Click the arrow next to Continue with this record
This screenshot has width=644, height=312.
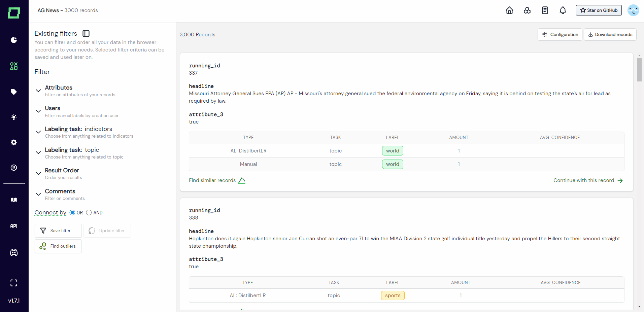point(620,181)
